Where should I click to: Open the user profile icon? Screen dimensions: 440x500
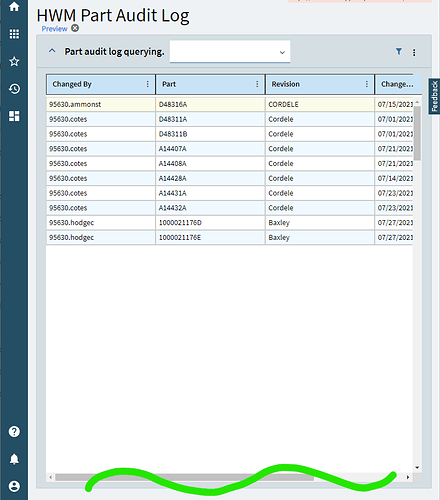14,486
